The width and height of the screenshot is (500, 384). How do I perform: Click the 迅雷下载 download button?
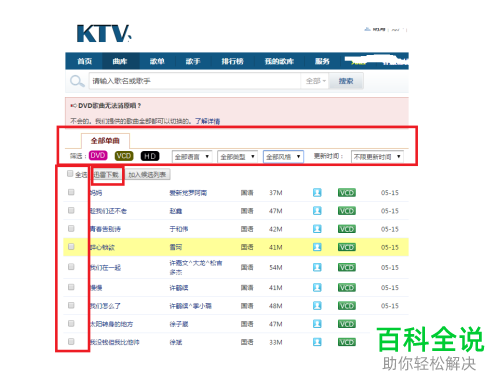pos(107,175)
